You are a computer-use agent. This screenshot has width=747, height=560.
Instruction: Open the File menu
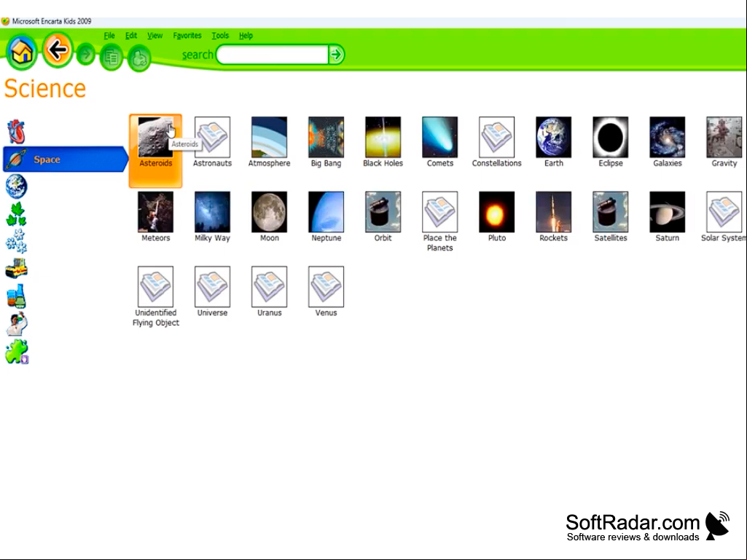click(109, 35)
